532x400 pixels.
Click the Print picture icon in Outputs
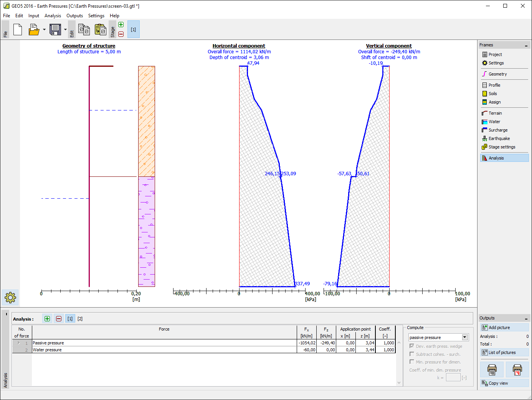492,370
